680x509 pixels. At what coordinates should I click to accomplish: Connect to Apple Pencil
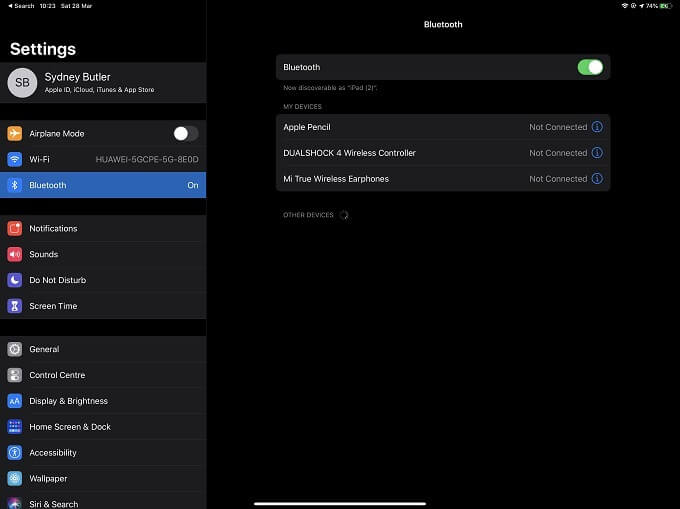[443, 127]
